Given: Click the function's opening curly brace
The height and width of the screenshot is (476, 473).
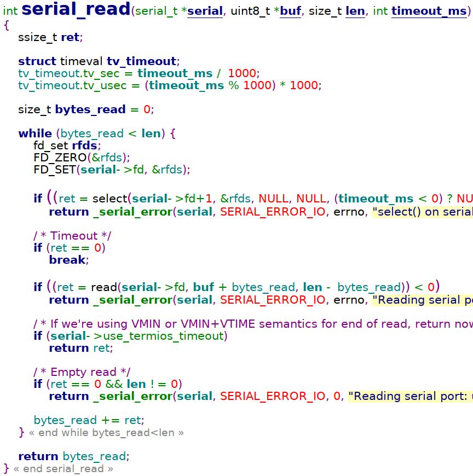Looking at the screenshot, I should point(6,25).
